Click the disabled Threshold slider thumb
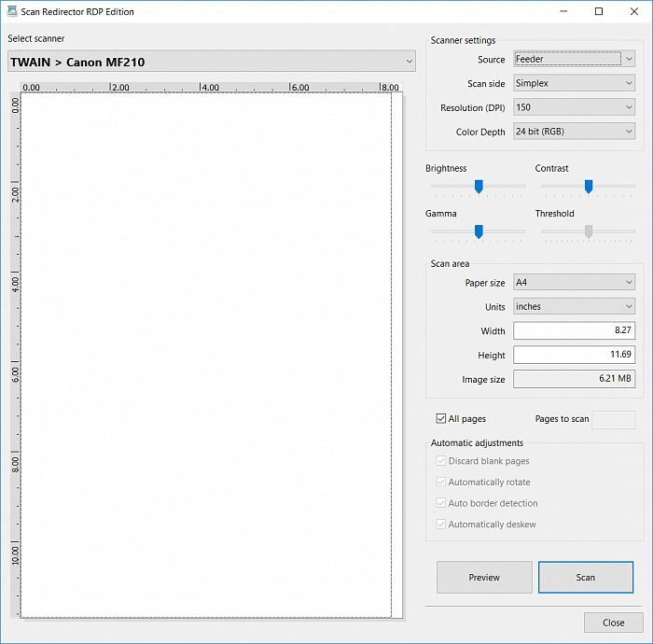The height and width of the screenshot is (644, 653). (589, 231)
